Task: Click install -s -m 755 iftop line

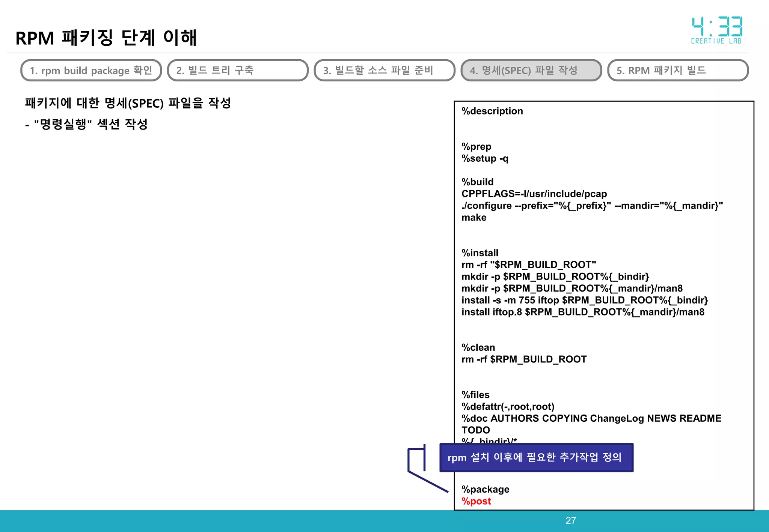Action: pyautogui.click(x=585, y=300)
